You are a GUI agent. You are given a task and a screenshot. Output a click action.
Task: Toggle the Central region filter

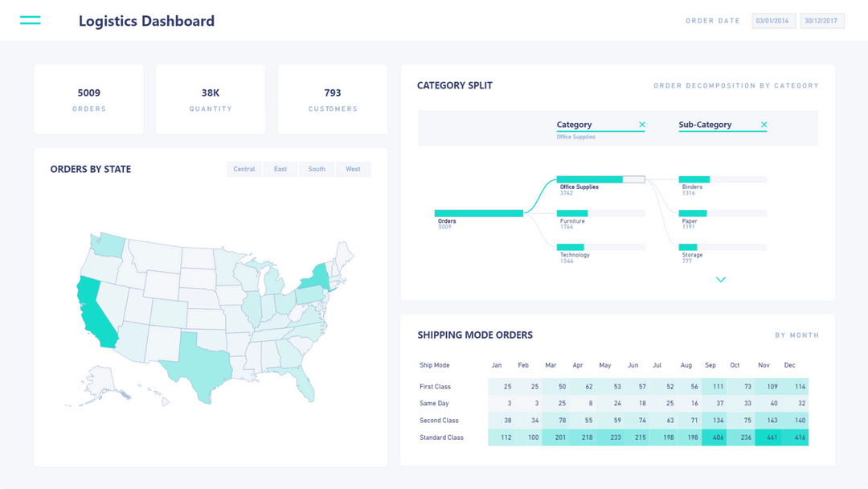point(244,169)
